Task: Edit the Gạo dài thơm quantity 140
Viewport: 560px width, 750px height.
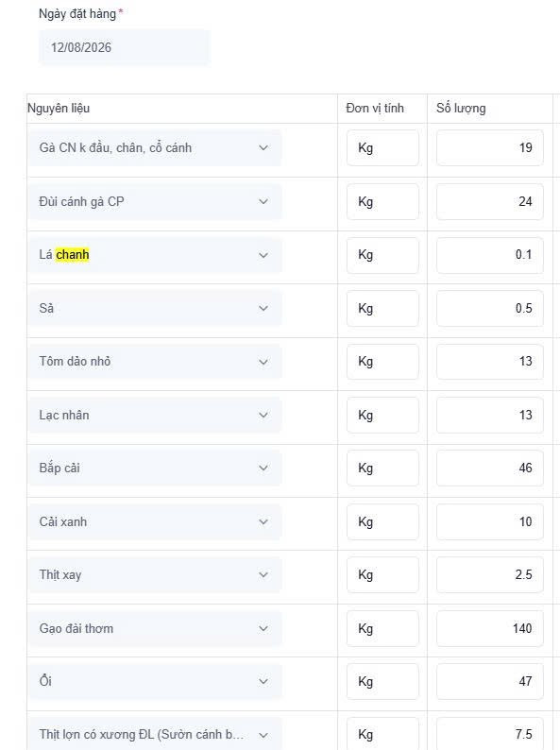Action: (490, 628)
